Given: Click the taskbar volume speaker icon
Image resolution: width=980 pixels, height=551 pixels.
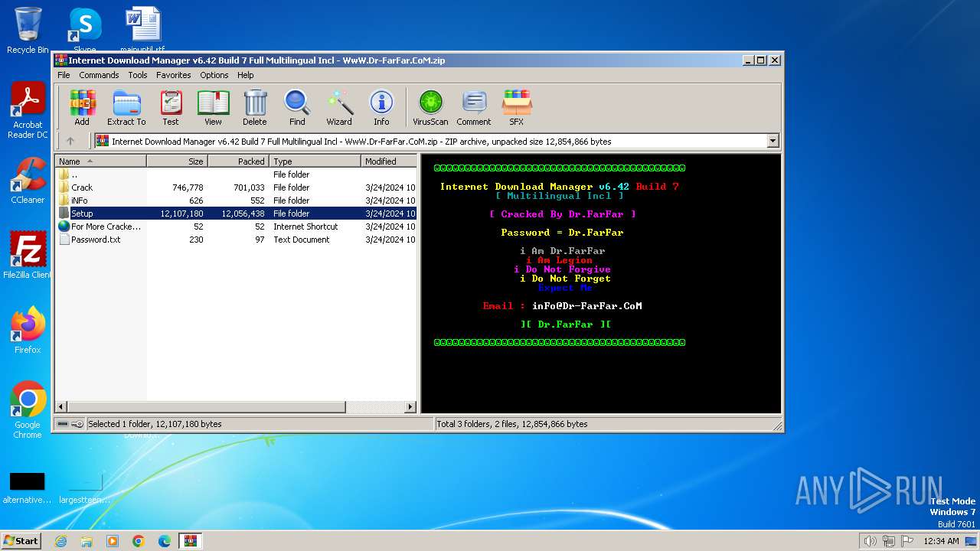Looking at the screenshot, I should pyautogui.click(x=870, y=541).
